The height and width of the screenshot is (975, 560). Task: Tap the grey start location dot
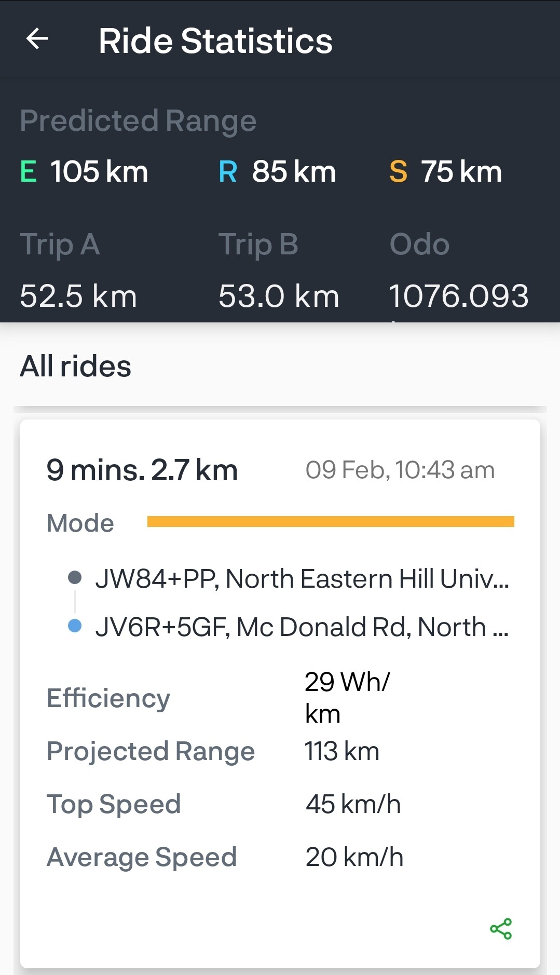(75, 577)
